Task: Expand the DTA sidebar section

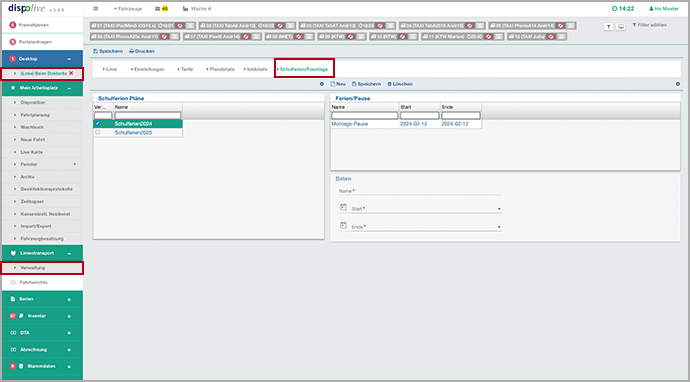Action: coord(69,333)
